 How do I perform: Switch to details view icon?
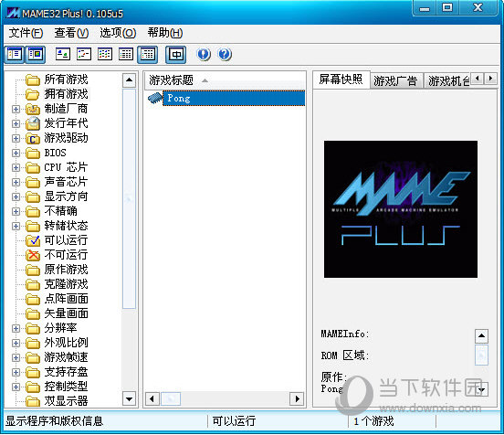coord(126,54)
